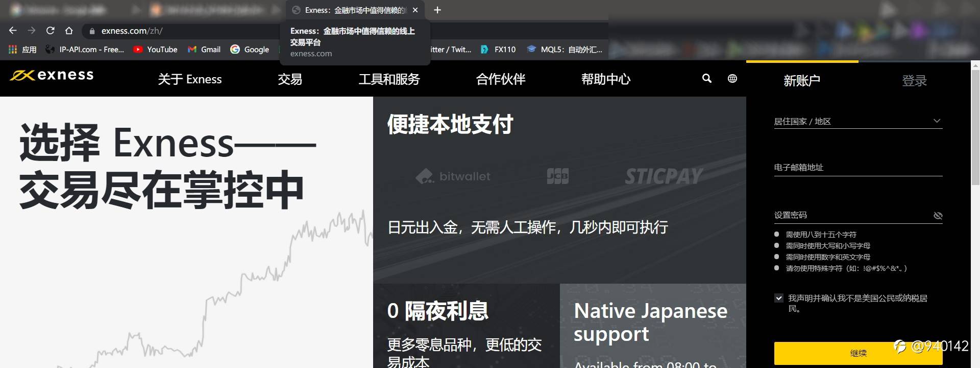Toggle the non-US citizen declaration checkbox
This screenshot has width=980, height=368.
coord(779,298)
